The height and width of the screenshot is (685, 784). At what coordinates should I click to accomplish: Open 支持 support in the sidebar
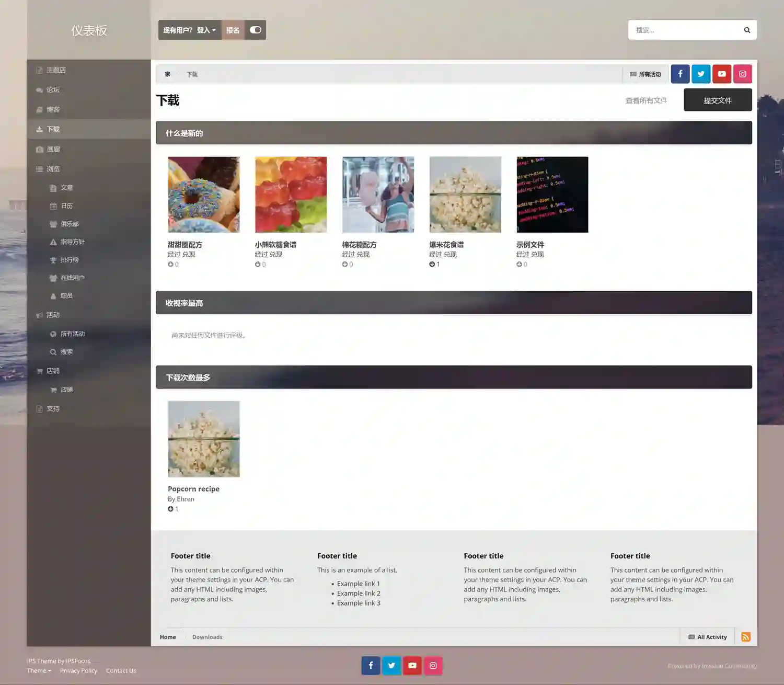click(89, 409)
